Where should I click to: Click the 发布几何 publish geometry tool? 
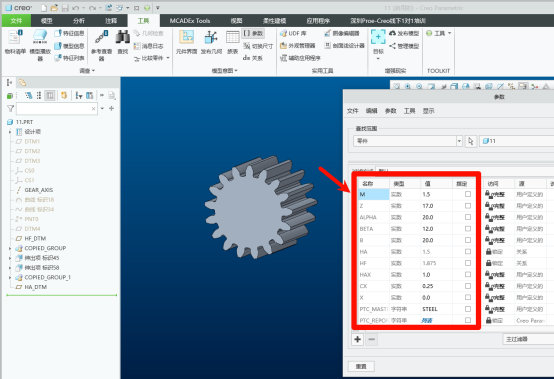click(211, 42)
